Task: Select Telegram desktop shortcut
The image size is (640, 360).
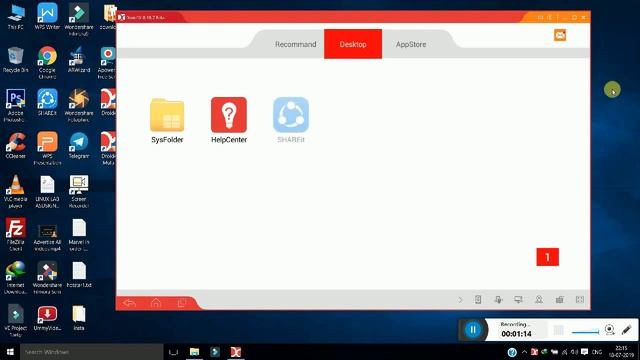Action: point(78,146)
